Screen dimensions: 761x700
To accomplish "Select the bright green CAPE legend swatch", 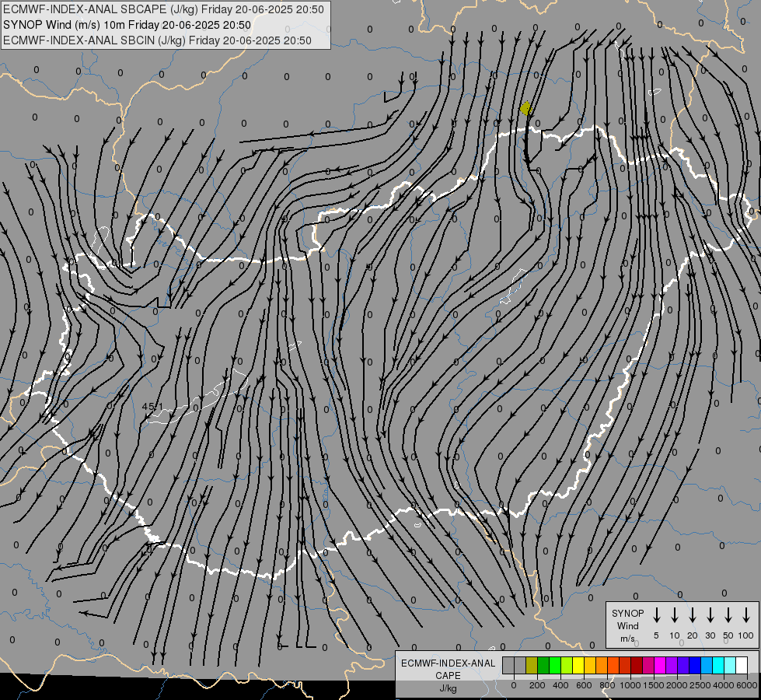I will coord(555,666).
